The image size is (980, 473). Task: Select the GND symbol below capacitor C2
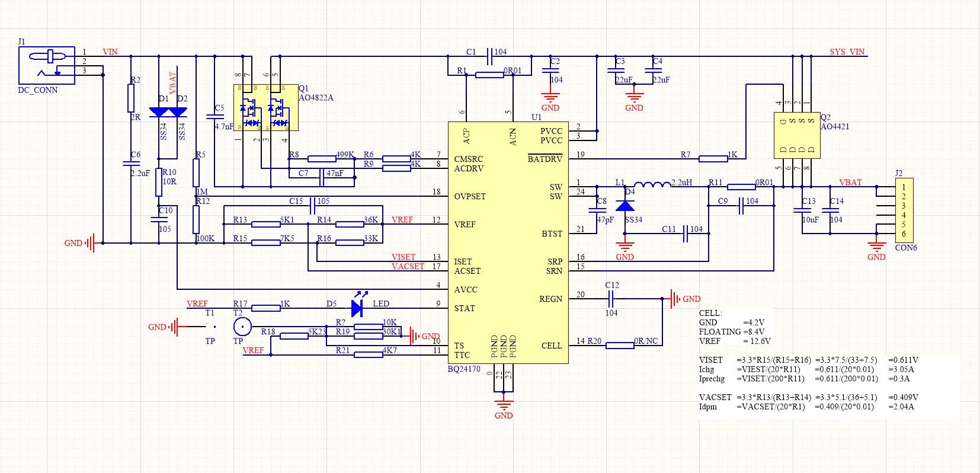pyautogui.click(x=550, y=100)
